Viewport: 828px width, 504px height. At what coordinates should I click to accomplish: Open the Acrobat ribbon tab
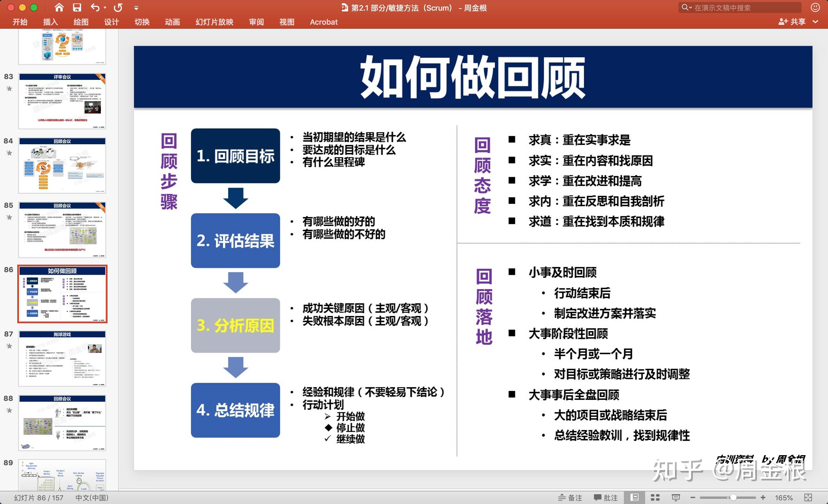[324, 22]
